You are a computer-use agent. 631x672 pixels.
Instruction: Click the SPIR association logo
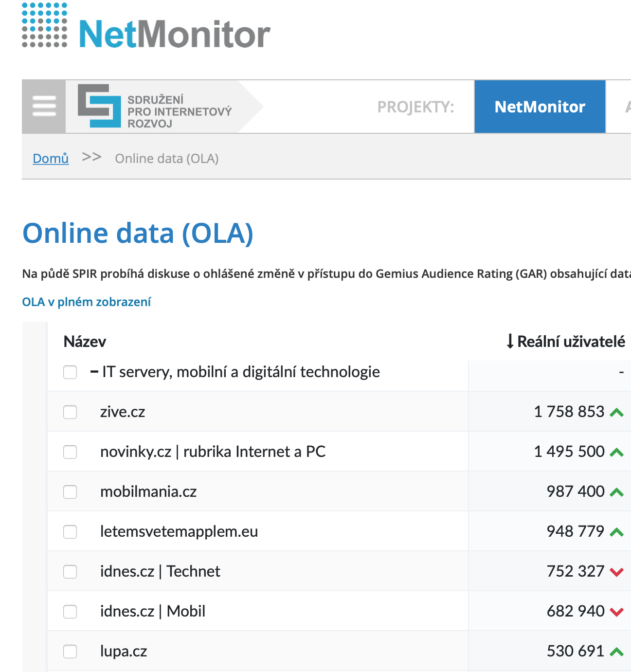(155, 106)
